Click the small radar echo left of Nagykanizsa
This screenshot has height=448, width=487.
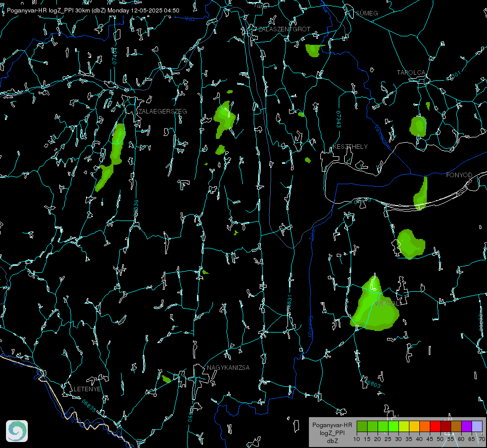pos(166,379)
